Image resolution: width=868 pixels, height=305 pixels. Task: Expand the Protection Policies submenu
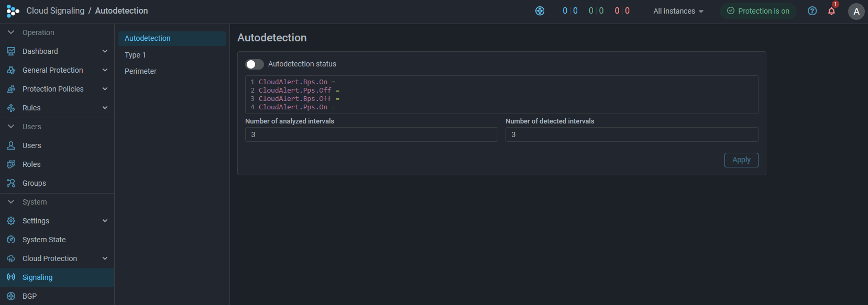tap(105, 89)
